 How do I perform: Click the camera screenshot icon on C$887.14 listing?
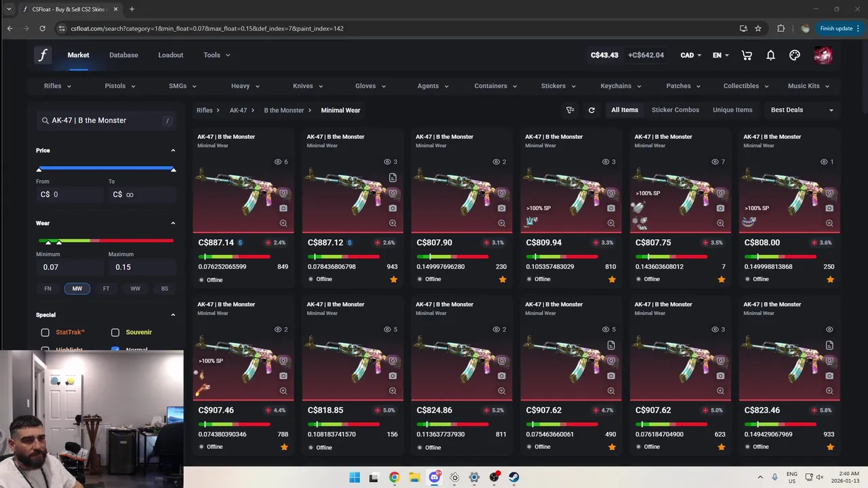[x=283, y=208]
